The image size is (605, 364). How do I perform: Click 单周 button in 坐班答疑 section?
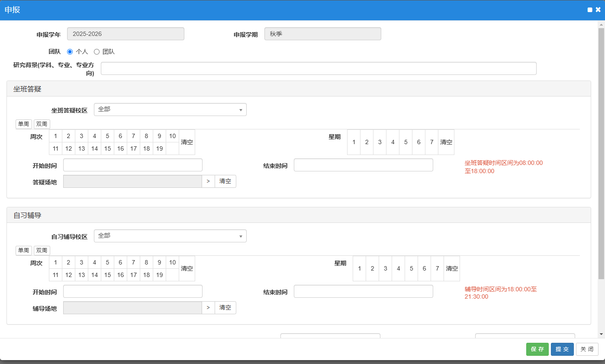click(24, 124)
